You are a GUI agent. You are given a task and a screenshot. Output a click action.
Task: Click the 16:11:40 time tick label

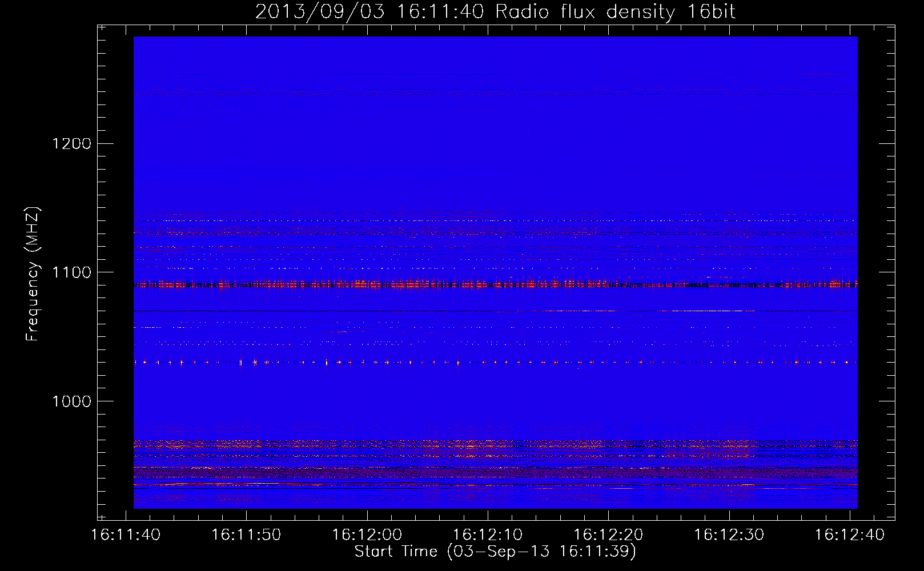pyautogui.click(x=126, y=535)
